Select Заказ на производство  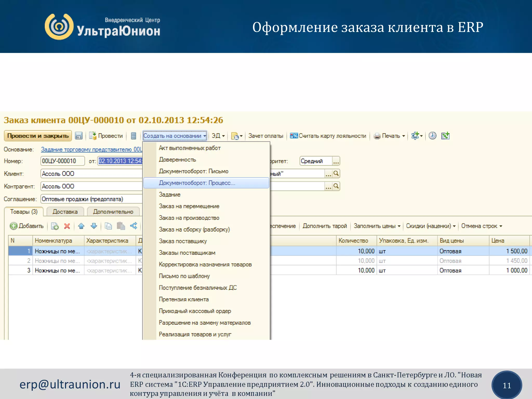206,218
